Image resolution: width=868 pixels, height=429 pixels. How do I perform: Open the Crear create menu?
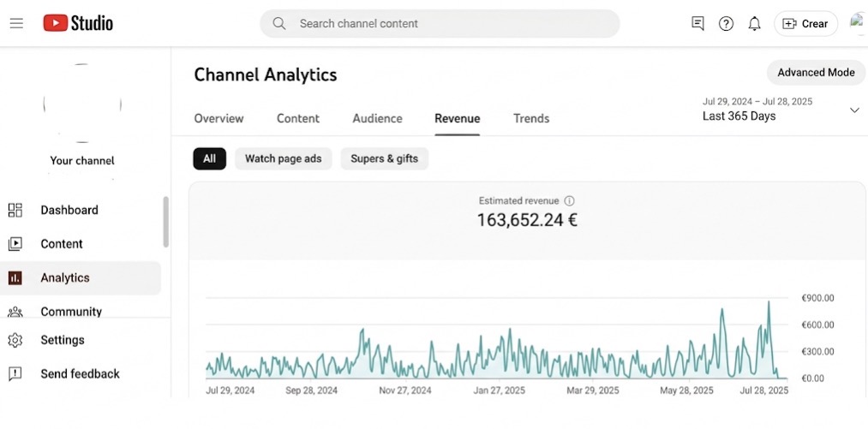[805, 24]
